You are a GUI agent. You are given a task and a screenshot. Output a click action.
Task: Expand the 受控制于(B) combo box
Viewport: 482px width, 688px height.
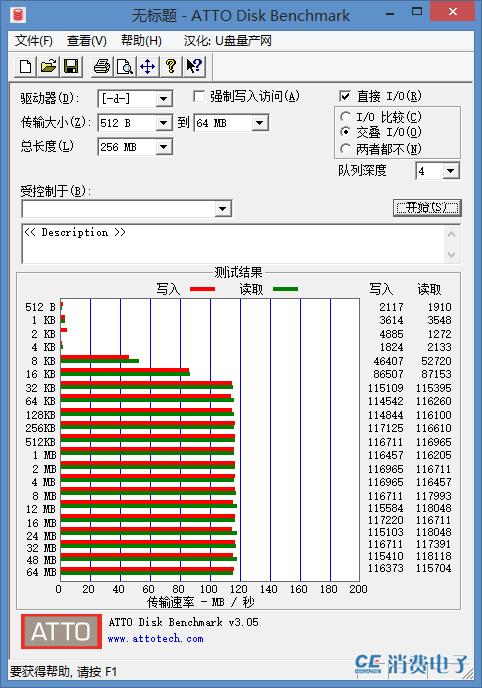tap(223, 209)
